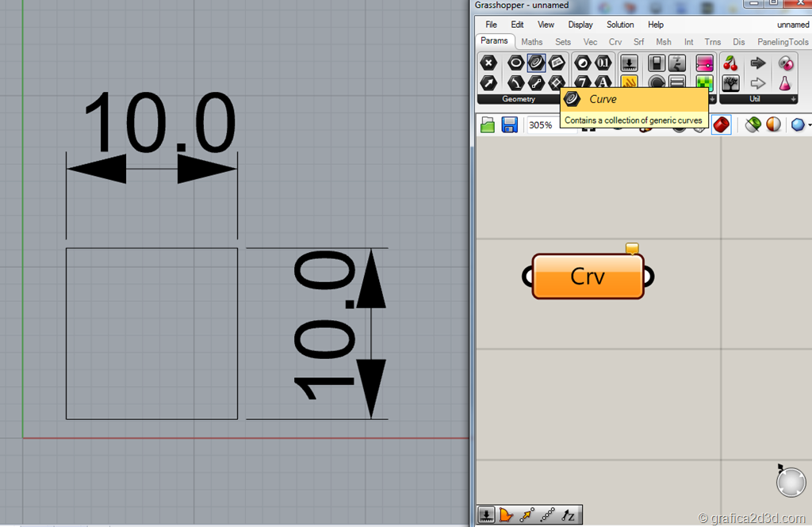812x527 pixels.
Task: Select the Curve parameter icon in Geometry
Action: coord(536,63)
